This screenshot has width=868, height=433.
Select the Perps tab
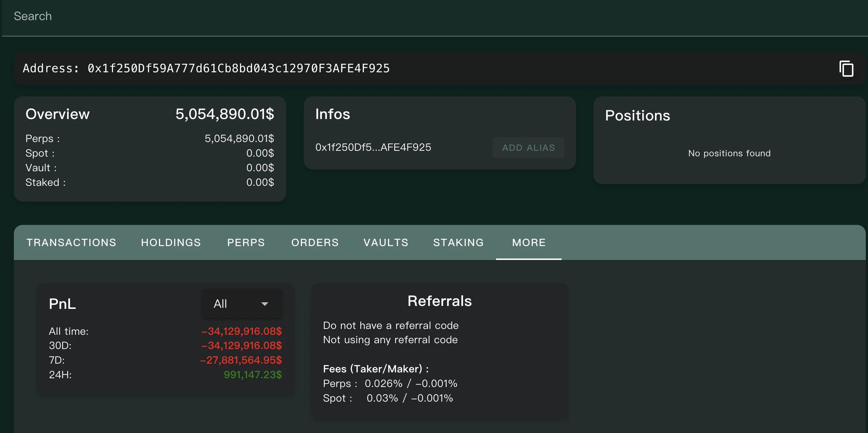246,242
